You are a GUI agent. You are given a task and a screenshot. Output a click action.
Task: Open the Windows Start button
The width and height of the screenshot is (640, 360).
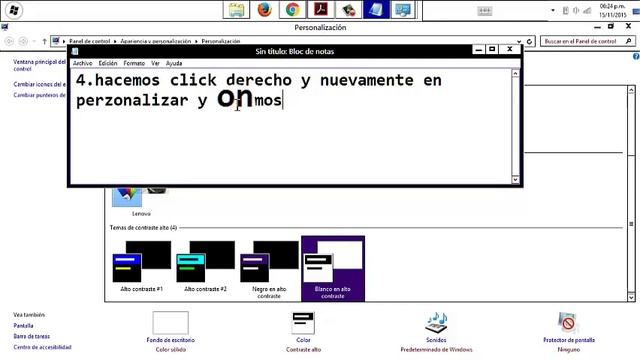pos(13,10)
